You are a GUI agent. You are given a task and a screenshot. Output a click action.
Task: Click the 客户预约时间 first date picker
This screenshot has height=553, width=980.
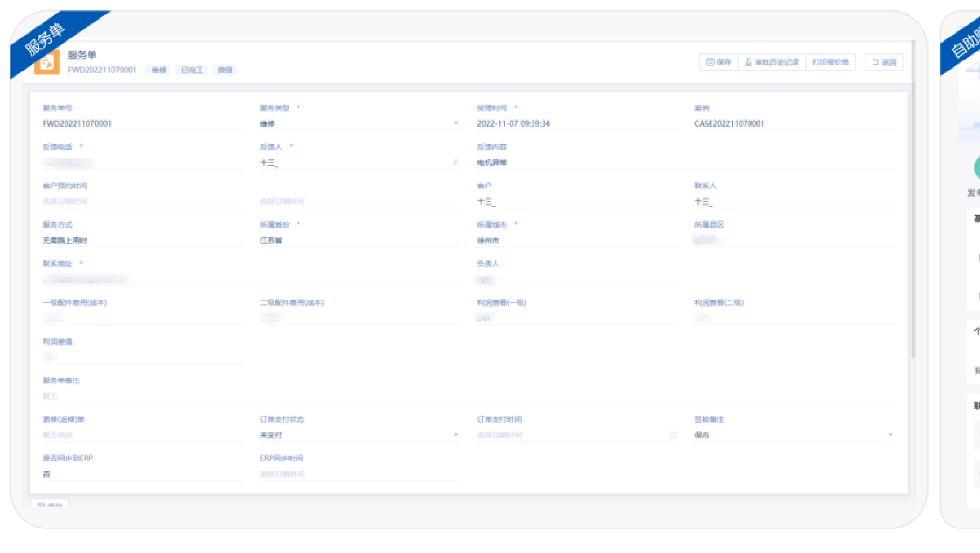142,201
